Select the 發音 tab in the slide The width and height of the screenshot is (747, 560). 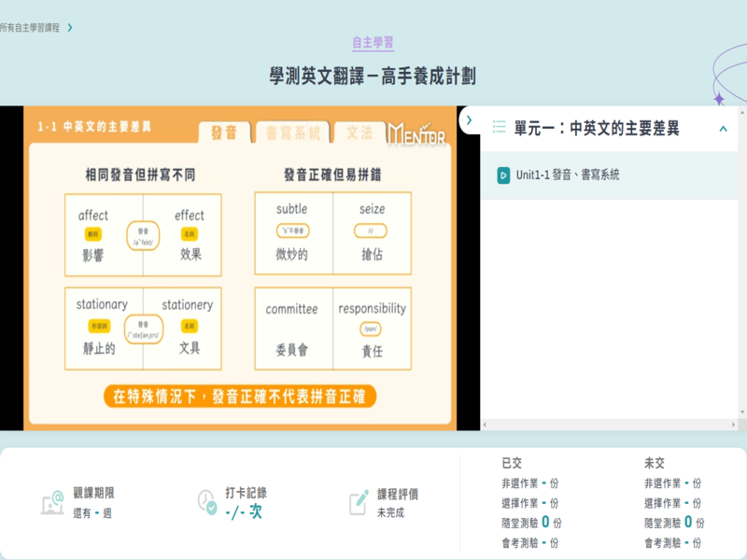pos(224,133)
